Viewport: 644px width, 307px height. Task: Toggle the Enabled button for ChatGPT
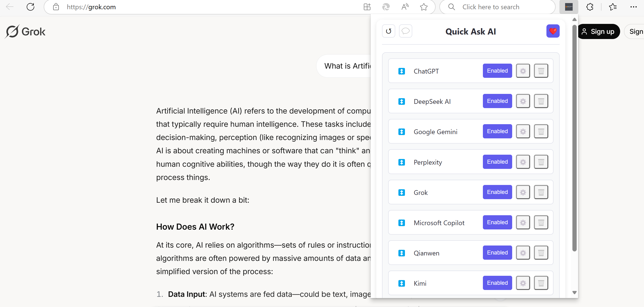pos(497,71)
